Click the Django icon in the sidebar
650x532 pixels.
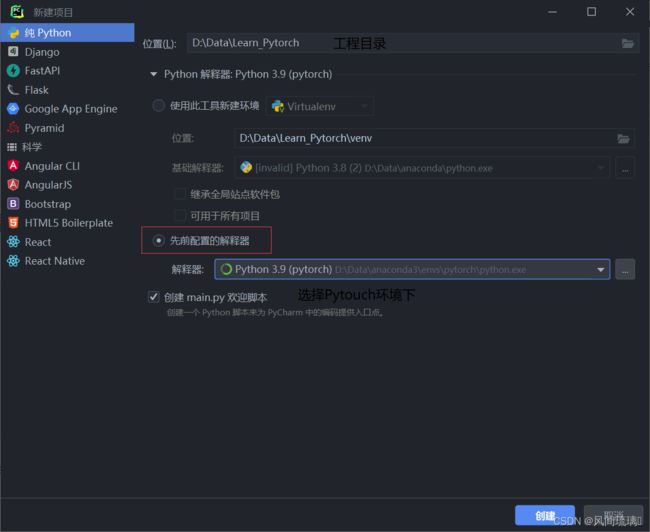pos(13,51)
